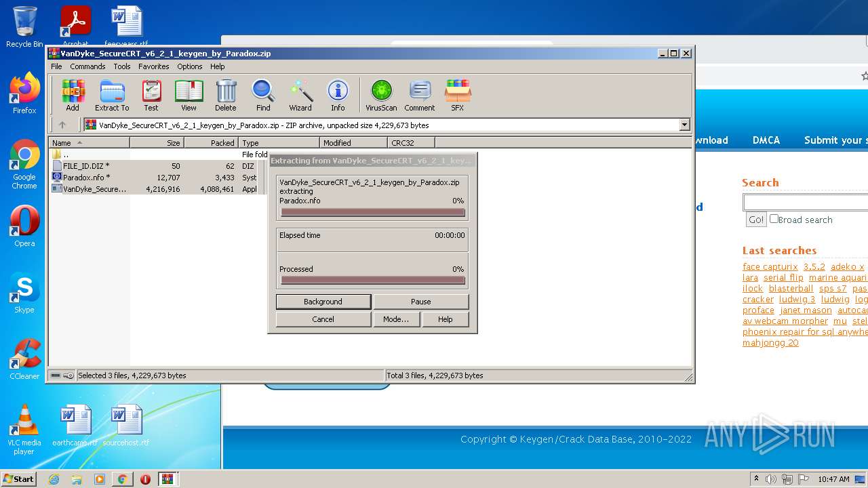Open the Favorites menu
The width and height of the screenshot is (868, 488).
point(154,66)
